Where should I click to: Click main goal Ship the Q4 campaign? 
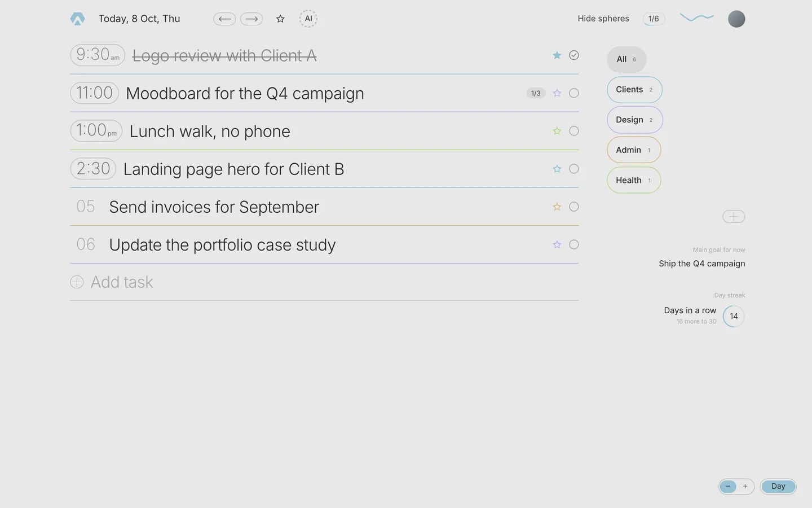point(702,264)
